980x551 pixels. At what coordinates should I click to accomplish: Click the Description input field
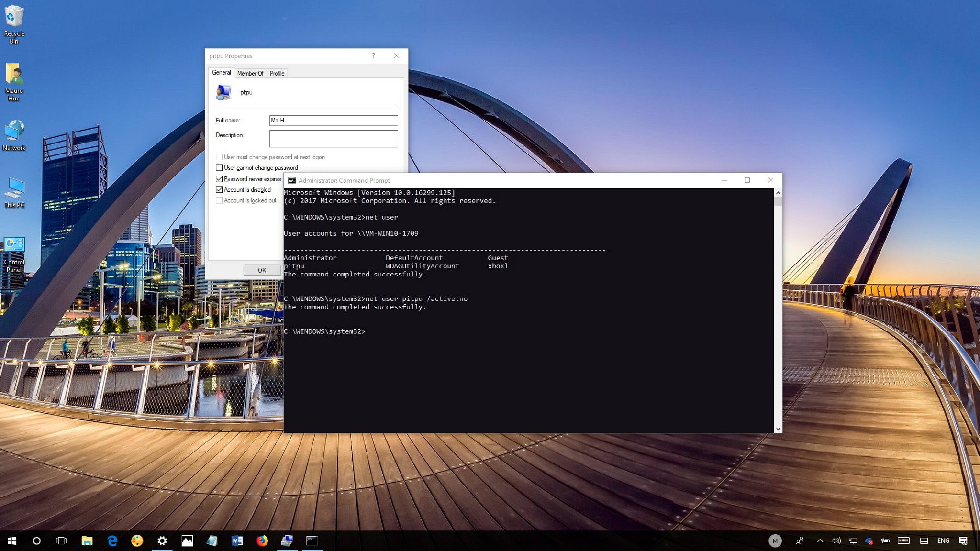click(x=333, y=138)
